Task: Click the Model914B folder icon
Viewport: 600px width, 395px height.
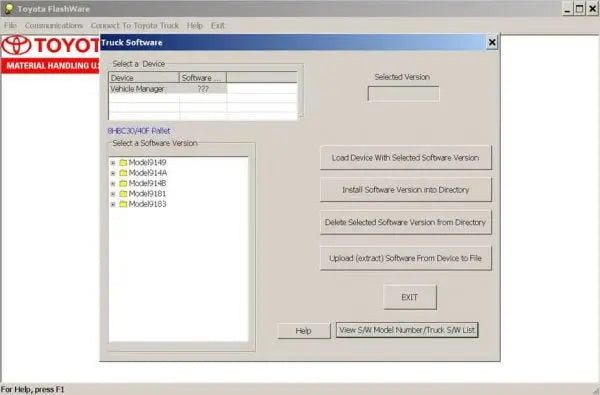Action: (123, 183)
